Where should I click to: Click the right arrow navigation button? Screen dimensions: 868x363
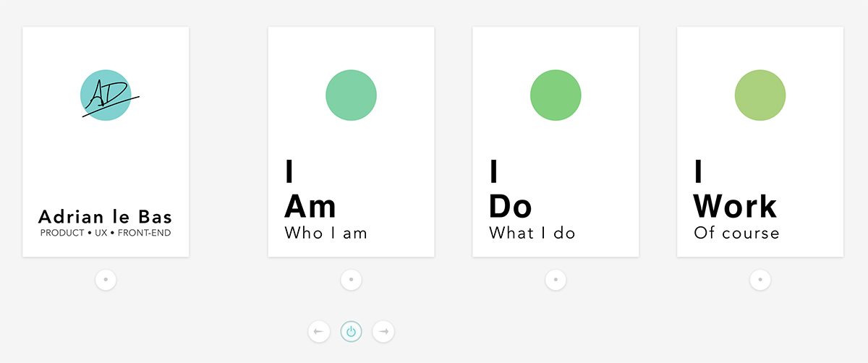(383, 332)
